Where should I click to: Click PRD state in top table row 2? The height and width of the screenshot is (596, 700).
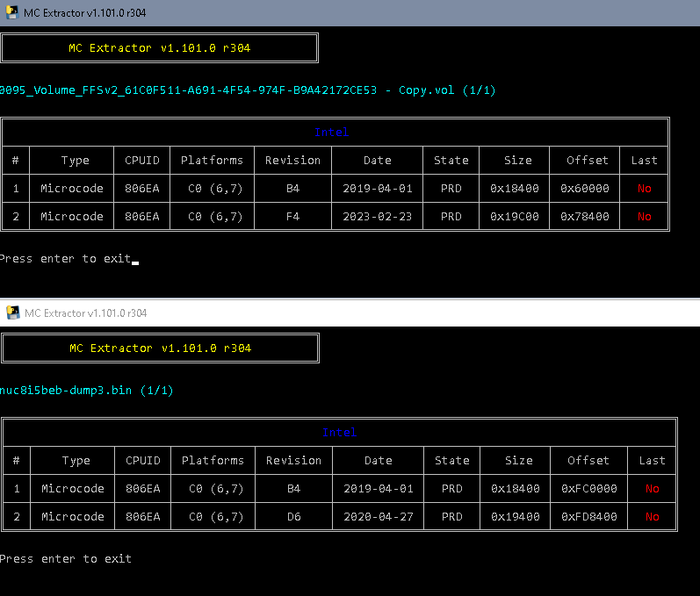(451, 216)
